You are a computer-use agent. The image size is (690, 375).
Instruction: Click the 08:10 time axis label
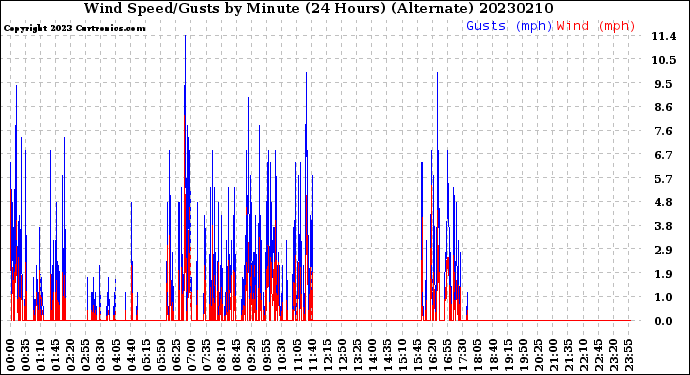pyautogui.click(x=221, y=355)
